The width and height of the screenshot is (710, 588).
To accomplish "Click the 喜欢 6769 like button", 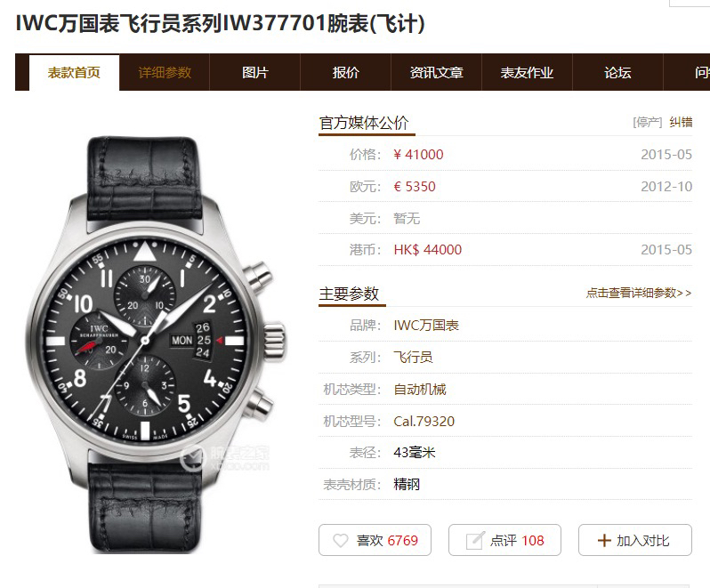I will click(x=375, y=540).
